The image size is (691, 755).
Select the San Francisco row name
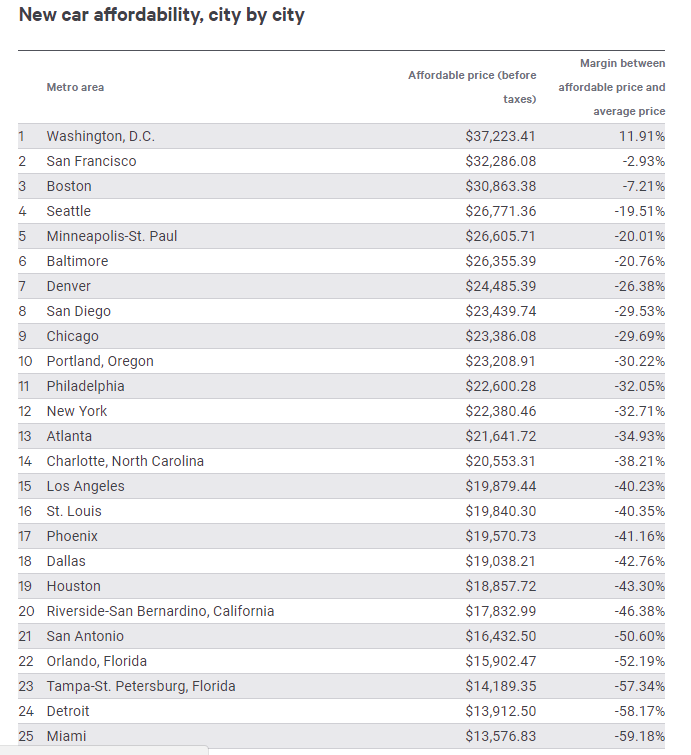(x=91, y=161)
